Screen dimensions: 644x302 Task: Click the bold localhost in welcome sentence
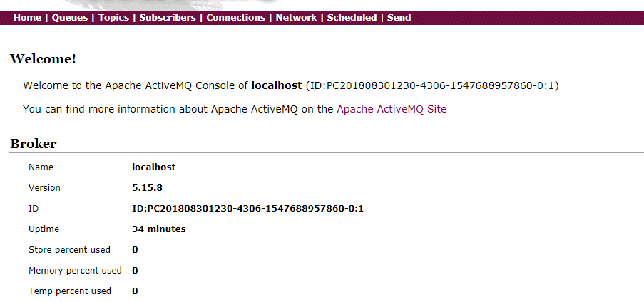tap(277, 85)
